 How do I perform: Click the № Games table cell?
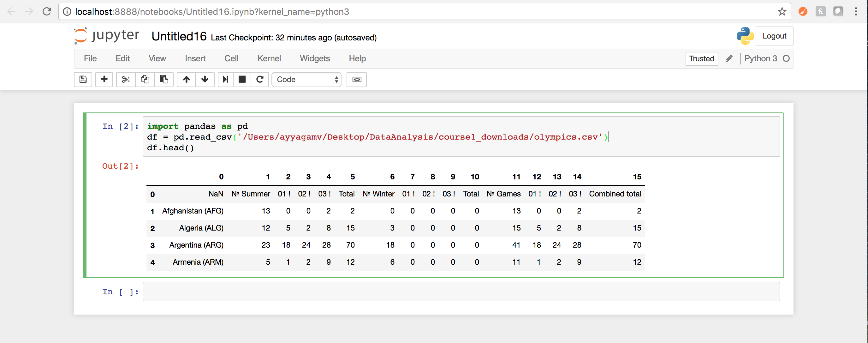click(503, 194)
